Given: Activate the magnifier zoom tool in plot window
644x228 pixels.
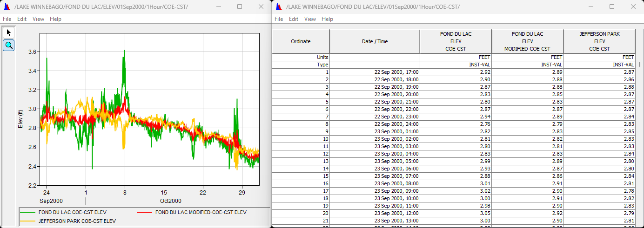Looking at the screenshot, I should click(x=9, y=45).
